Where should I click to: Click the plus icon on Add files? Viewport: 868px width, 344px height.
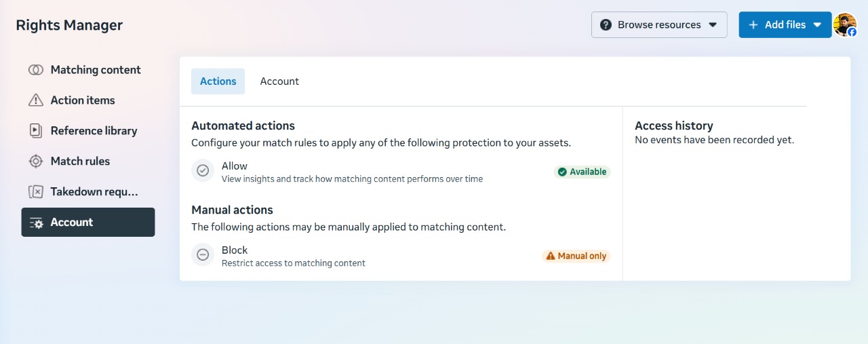coord(753,25)
